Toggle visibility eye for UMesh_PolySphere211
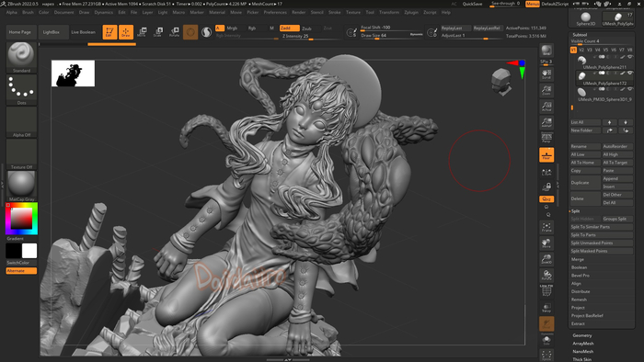The width and height of the screenshot is (644, 362). pyautogui.click(x=630, y=57)
